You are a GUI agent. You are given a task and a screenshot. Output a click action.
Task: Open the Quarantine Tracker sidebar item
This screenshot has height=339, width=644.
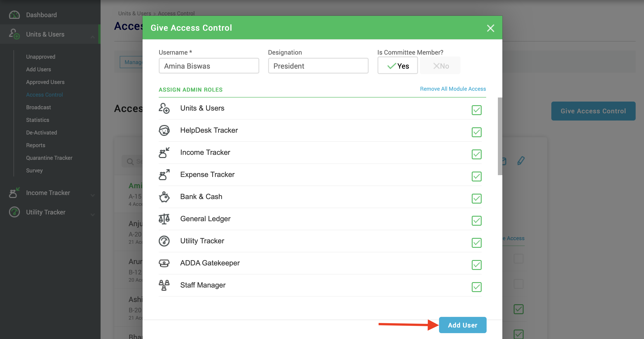pos(49,158)
